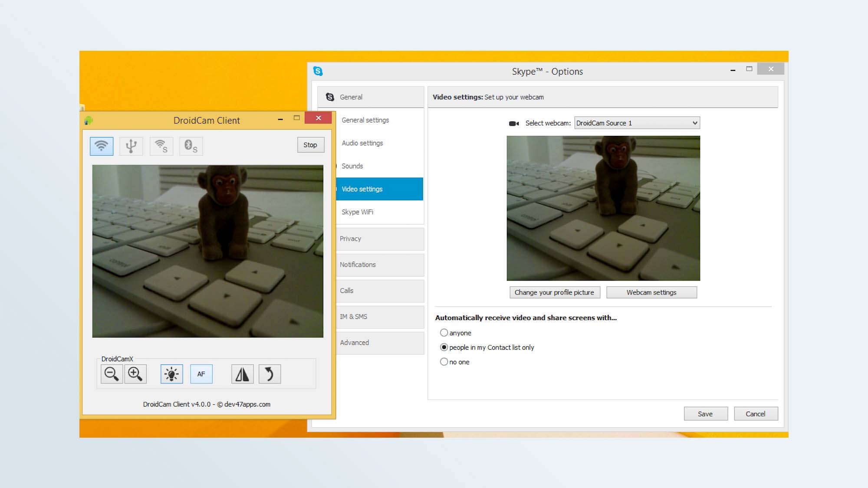
Task: Click the rotate icon in DroidCam toolbar
Action: [x=269, y=373]
